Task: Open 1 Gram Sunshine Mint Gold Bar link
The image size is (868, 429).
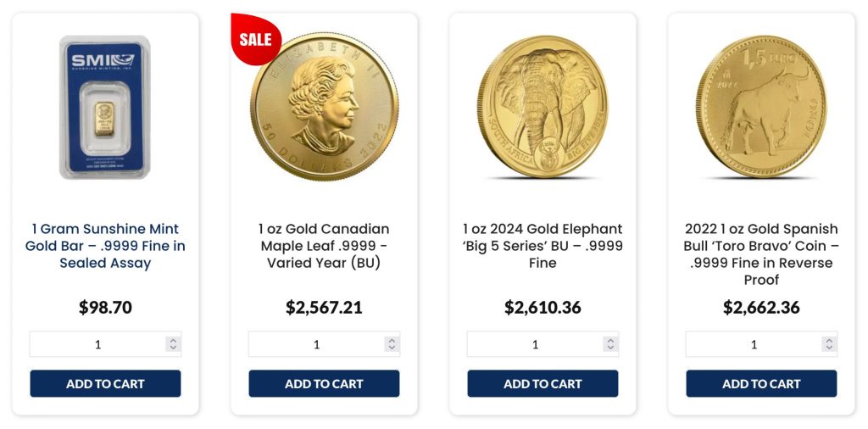Action: (105, 246)
